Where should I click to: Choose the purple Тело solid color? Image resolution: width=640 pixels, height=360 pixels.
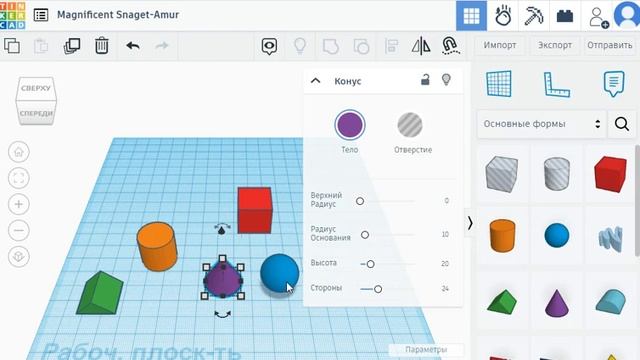350,125
